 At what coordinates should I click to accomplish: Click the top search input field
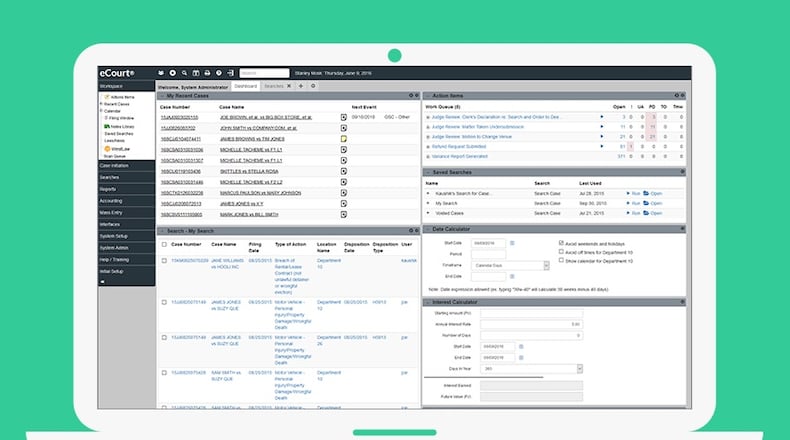[x=264, y=73]
